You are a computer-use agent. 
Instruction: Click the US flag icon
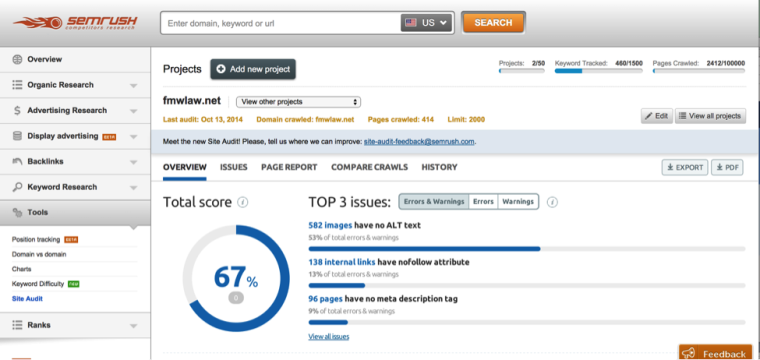(411, 23)
